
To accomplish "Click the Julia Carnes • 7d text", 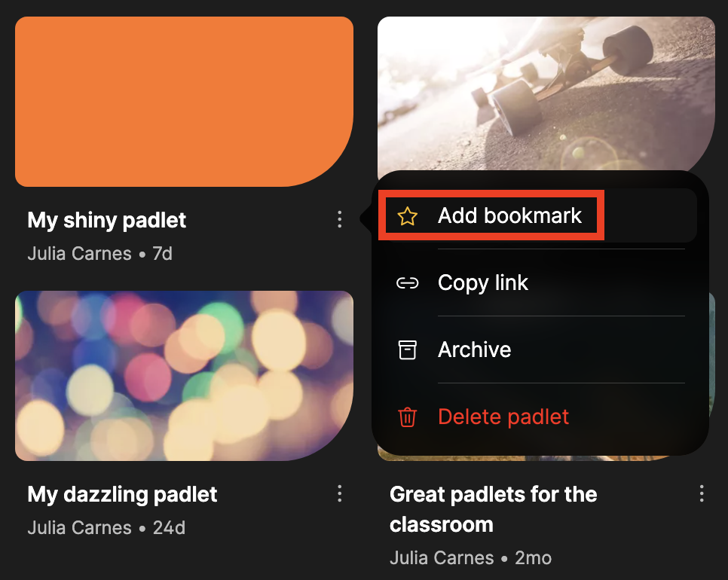I will (99, 253).
